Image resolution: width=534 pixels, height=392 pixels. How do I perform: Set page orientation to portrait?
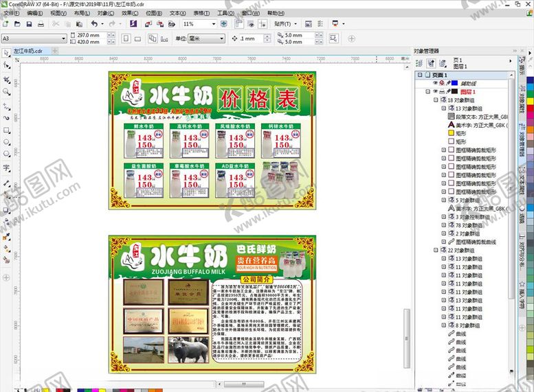[126, 38]
